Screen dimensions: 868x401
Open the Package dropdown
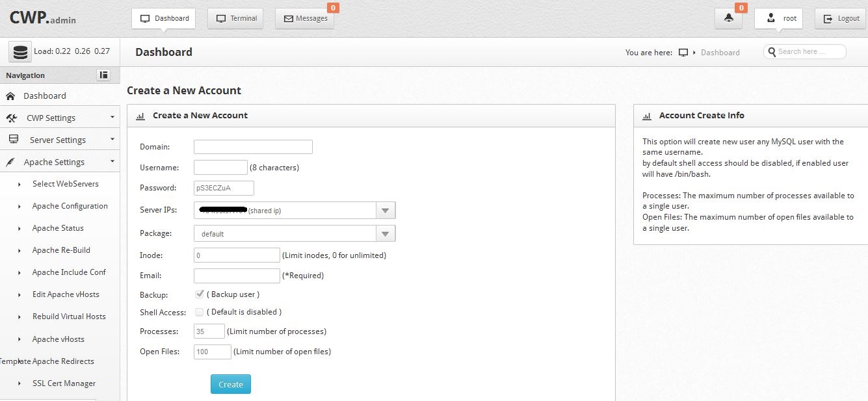[x=385, y=234]
